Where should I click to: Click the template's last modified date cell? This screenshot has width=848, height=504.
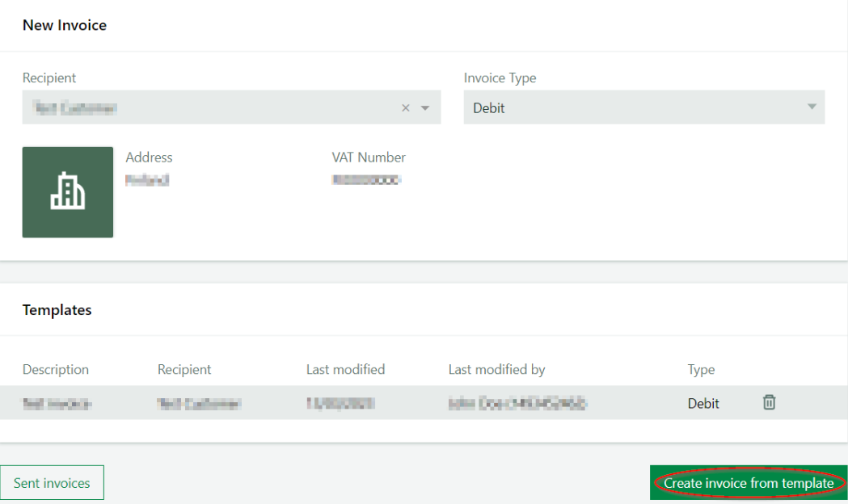point(340,403)
